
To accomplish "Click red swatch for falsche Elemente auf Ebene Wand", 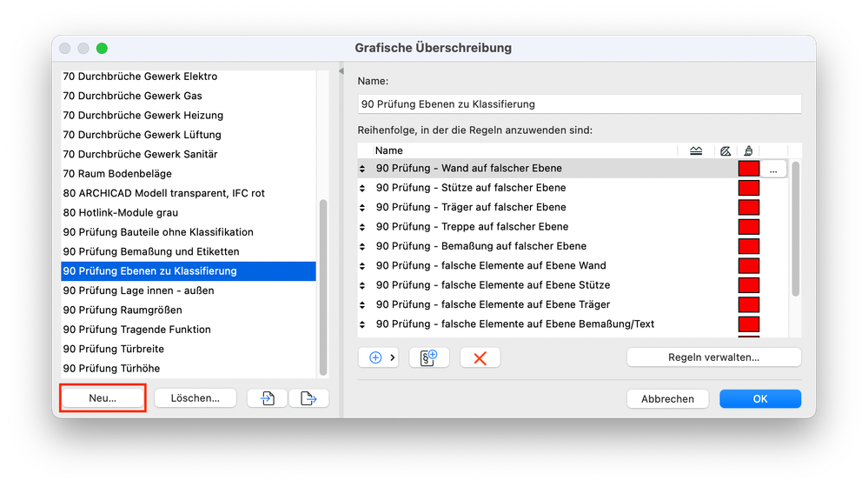I will coord(748,266).
